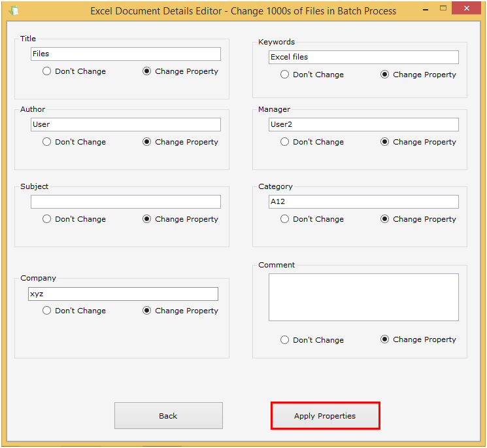This screenshot has width=487, height=448.
Task: Select Don't Change for Author
Action: coord(75,142)
